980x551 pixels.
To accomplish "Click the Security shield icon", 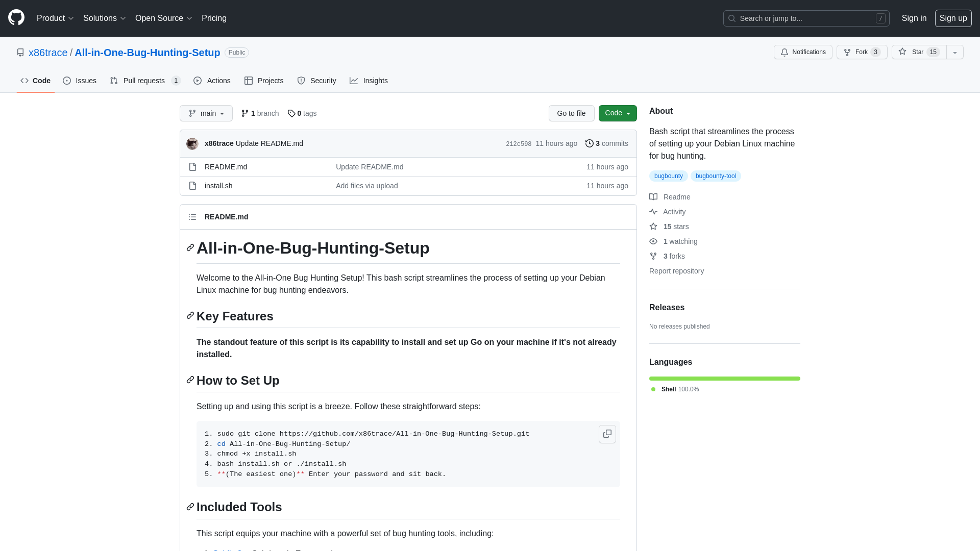I will tap(301, 81).
